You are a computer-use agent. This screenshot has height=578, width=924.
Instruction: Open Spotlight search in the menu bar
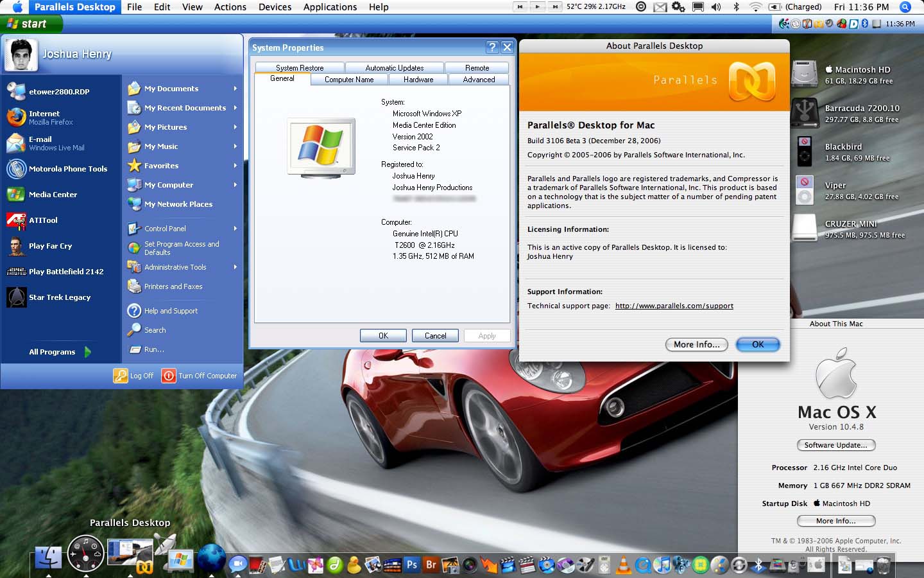pos(905,7)
